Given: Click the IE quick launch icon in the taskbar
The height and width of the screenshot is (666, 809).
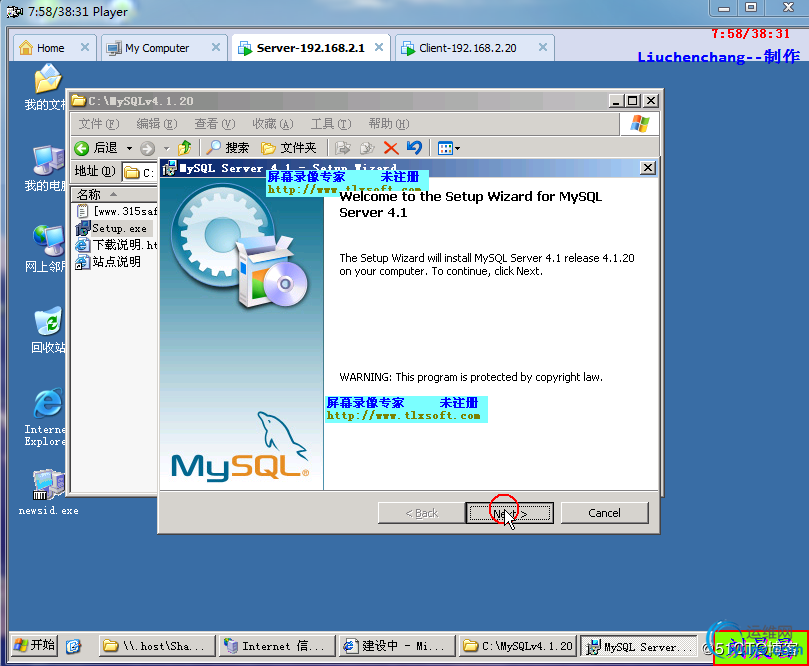Looking at the screenshot, I should click(x=73, y=646).
